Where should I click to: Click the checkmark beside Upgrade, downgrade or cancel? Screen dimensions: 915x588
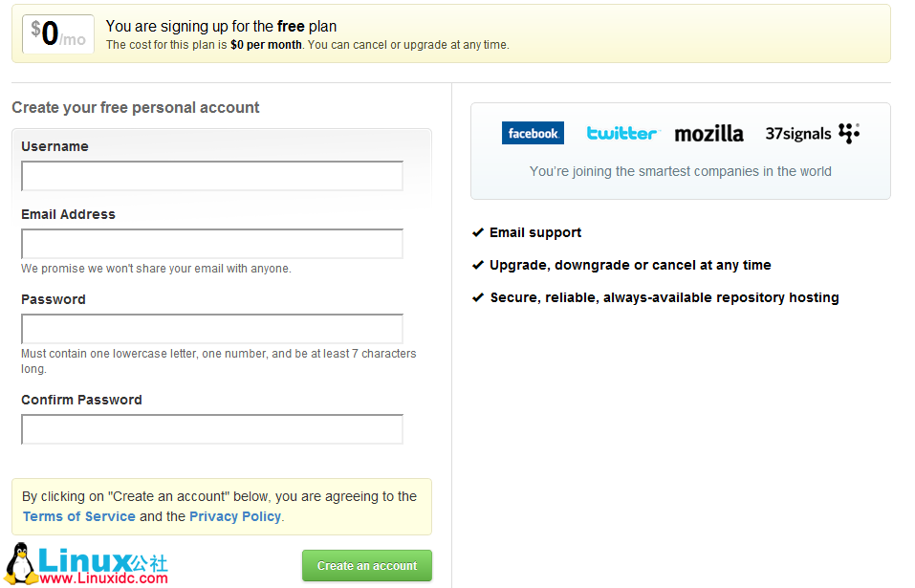click(x=478, y=266)
